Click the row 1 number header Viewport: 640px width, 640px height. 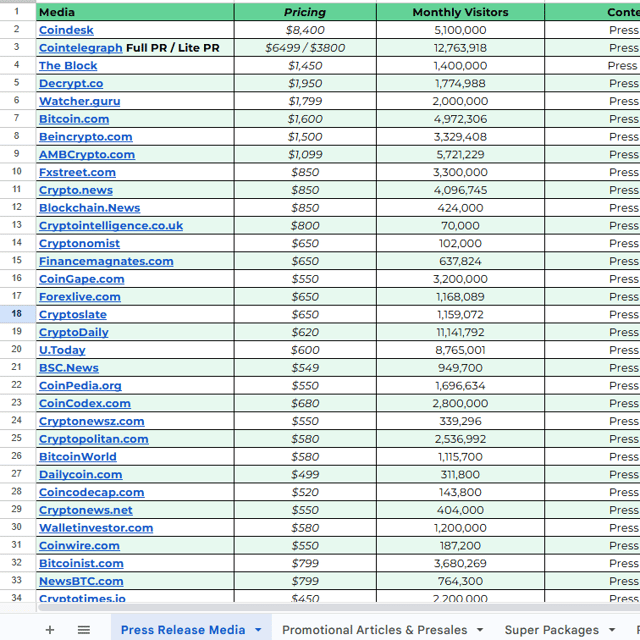coord(17,12)
